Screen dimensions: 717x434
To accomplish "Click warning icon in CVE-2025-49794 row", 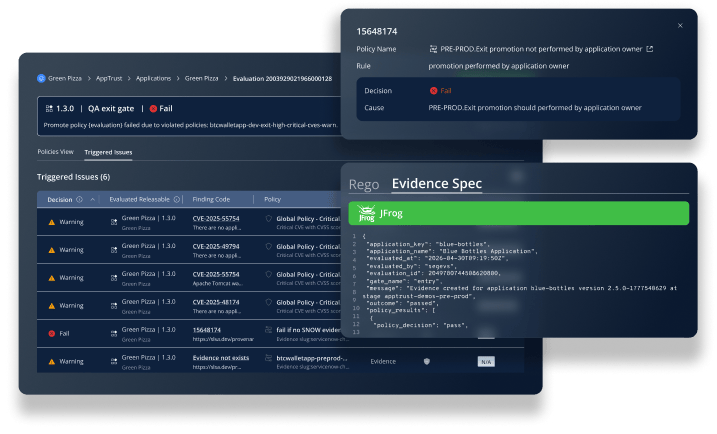I will [x=52, y=250].
